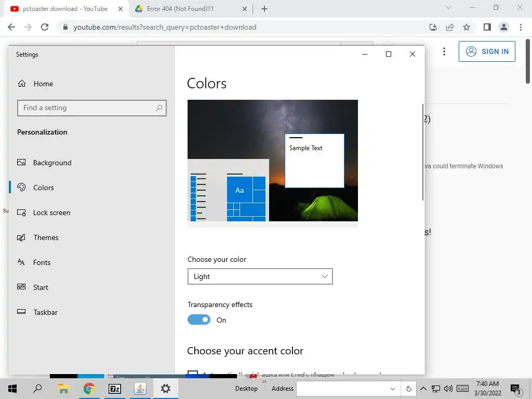This screenshot has height=399, width=532.
Task: Click YouTube SIGN IN button
Action: click(487, 51)
